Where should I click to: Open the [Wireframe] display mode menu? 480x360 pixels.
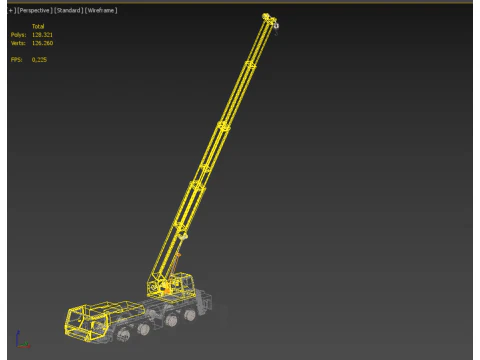coord(101,10)
